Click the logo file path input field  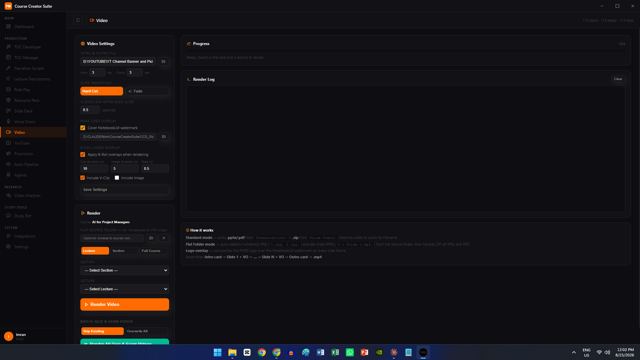pos(119,137)
